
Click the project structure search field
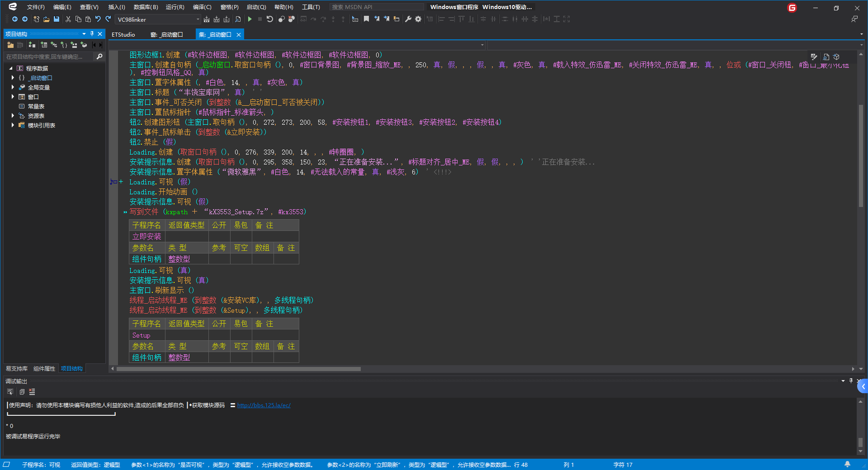coord(49,56)
